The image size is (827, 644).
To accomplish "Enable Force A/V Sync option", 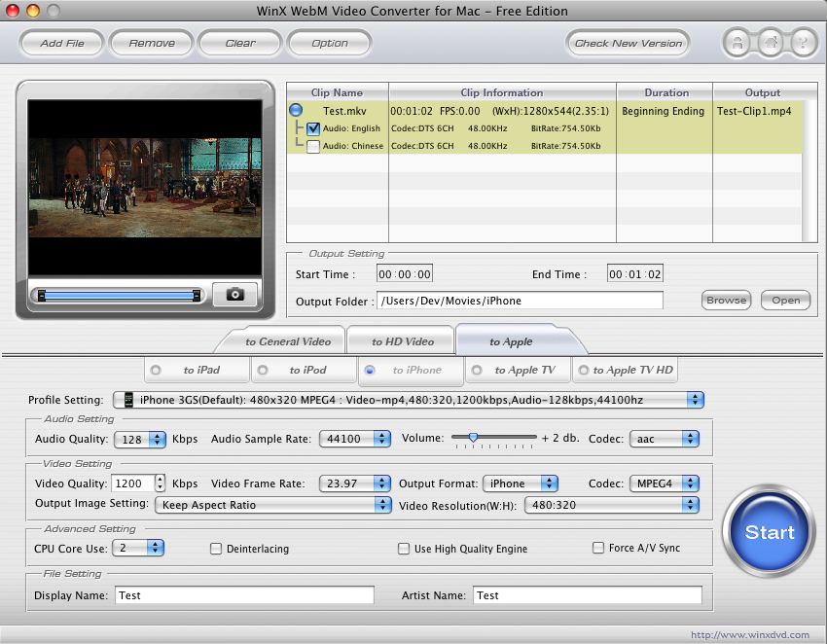I will [x=598, y=548].
